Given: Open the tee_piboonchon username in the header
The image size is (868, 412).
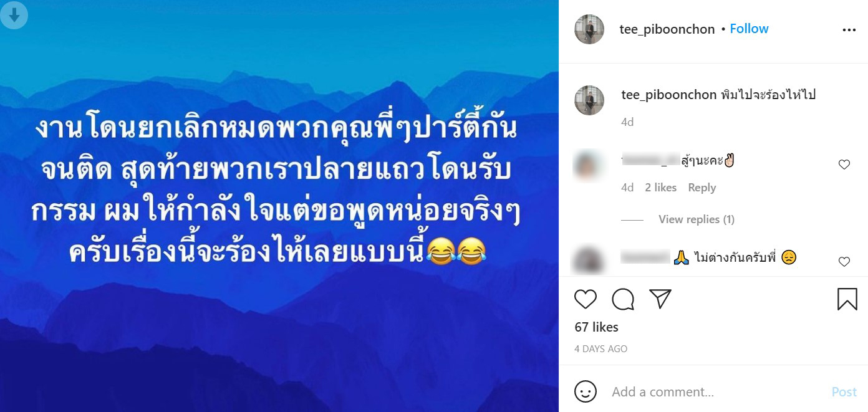Looking at the screenshot, I should pos(667,29).
